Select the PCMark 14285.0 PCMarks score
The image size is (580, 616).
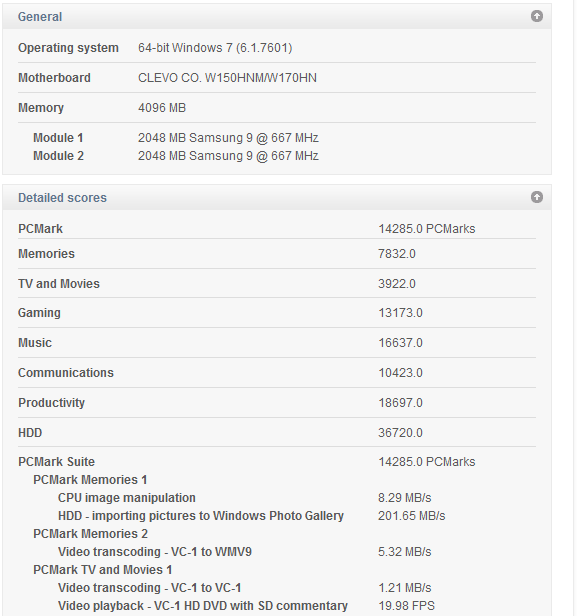click(x=427, y=229)
